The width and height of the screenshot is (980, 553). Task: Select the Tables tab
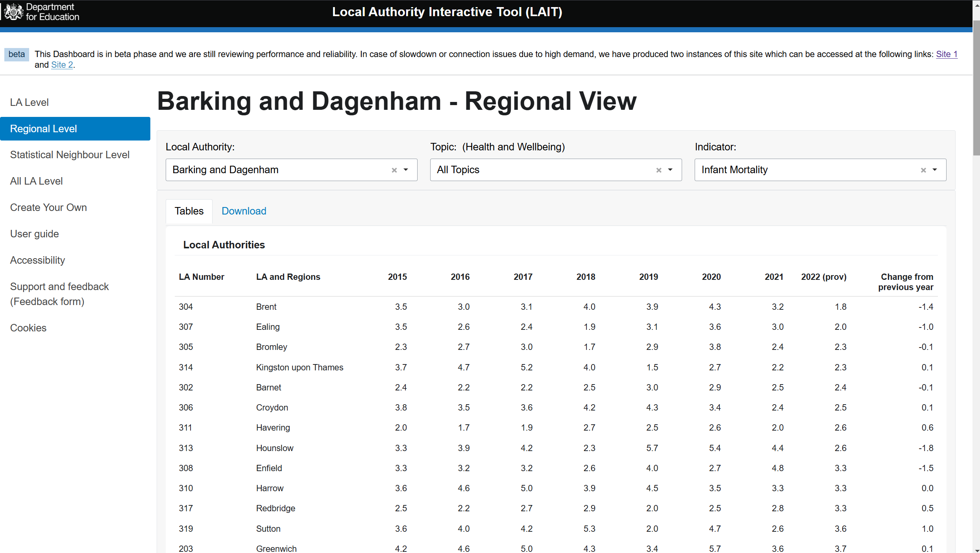(x=189, y=211)
